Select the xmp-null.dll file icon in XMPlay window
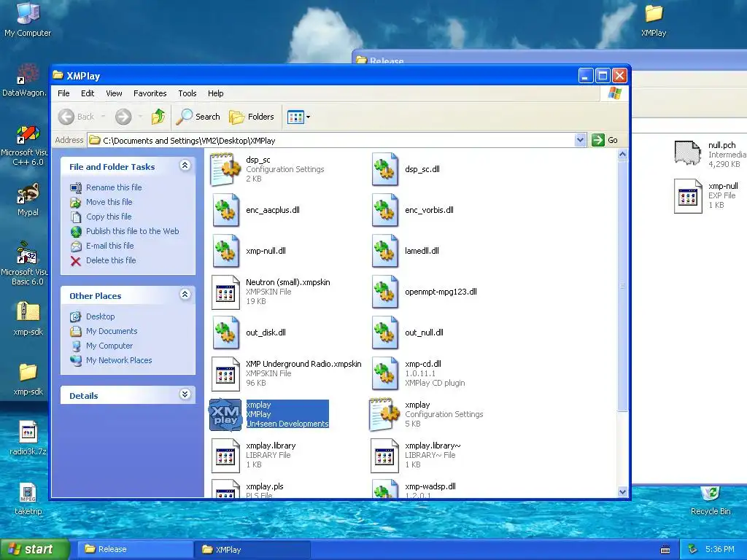This screenshot has width=747, height=560. coord(226,251)
